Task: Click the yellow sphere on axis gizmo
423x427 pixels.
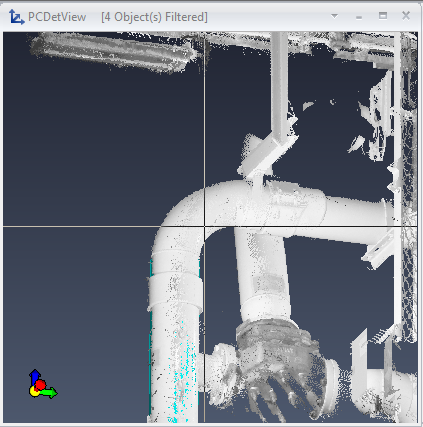Action: 34,392
